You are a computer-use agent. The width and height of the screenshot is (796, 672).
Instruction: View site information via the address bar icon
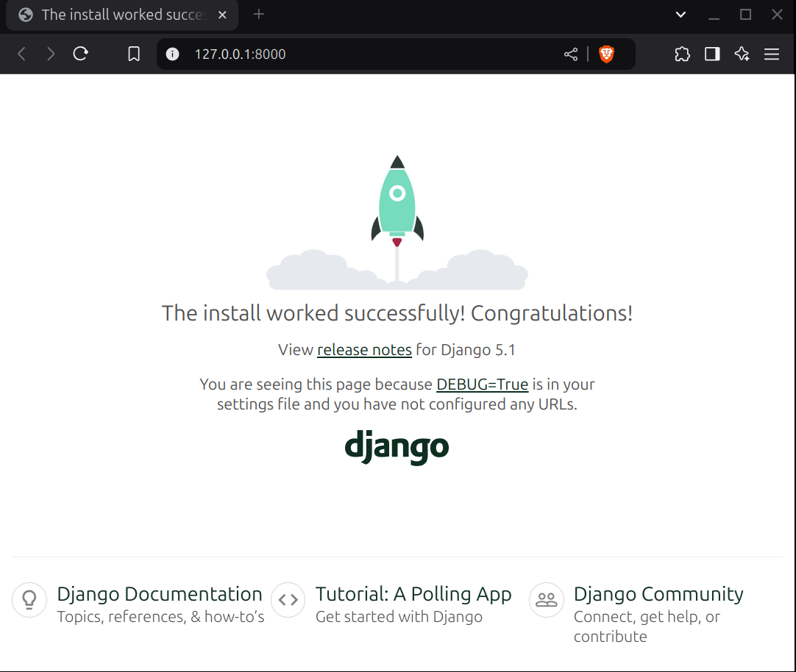(x=172, y=54)
